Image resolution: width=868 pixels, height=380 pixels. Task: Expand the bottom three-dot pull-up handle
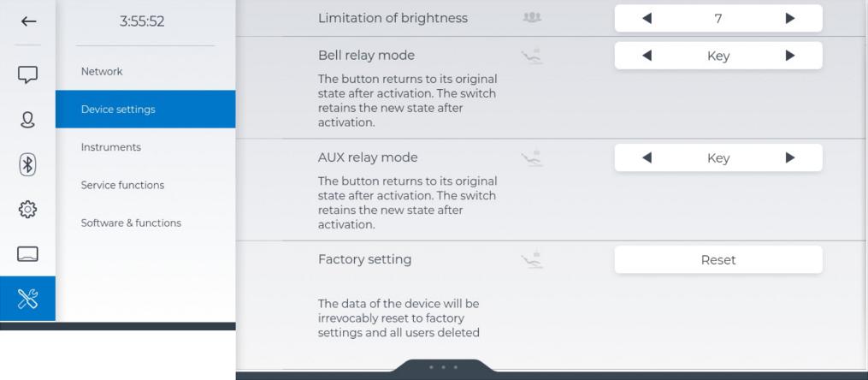click(x=443, y=367)
